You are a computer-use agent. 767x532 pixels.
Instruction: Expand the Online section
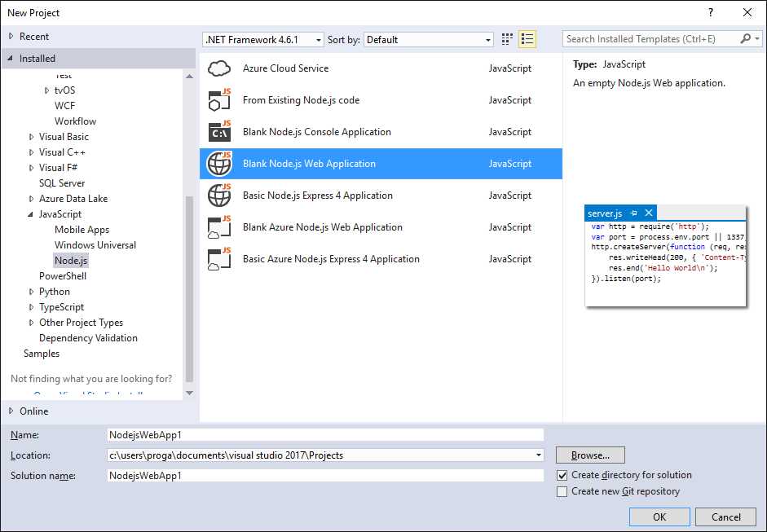coord(11,411)
